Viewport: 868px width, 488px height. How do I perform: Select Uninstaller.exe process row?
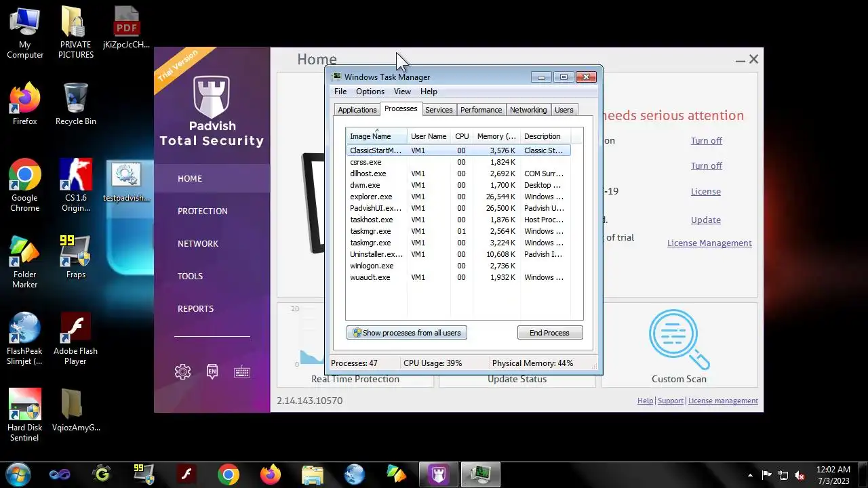(458, 254)
